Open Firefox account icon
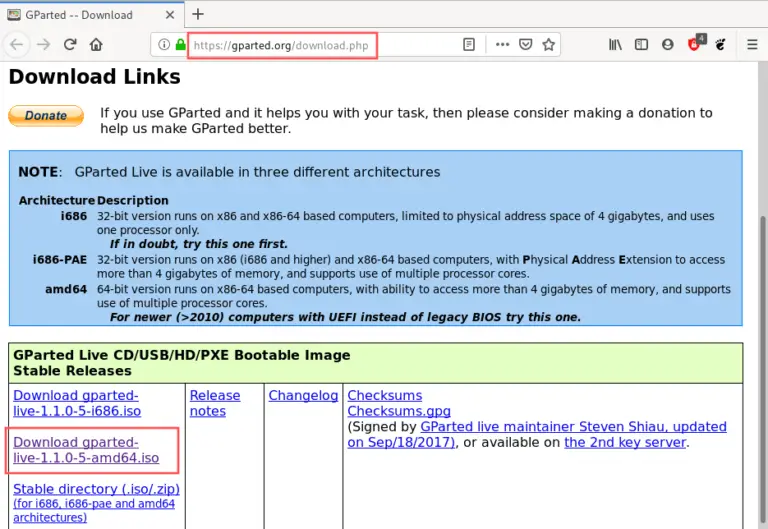Viewport: 768px width, 529px height. [x=667, y=45]
